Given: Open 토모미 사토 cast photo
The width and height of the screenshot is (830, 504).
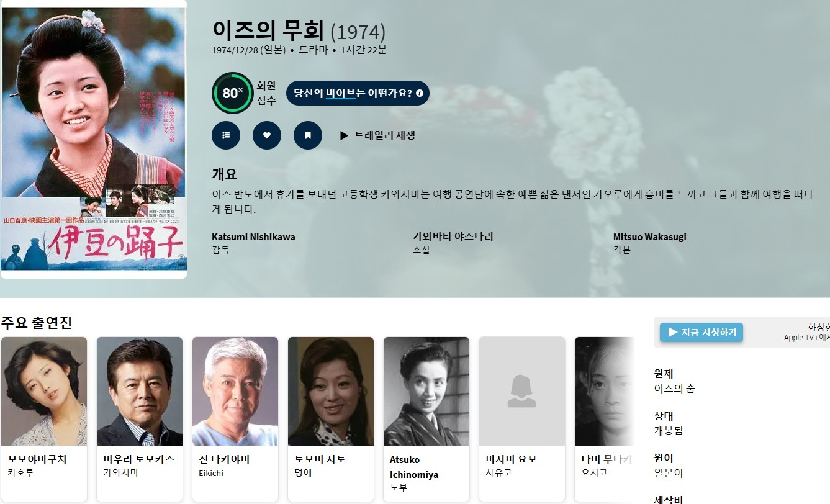Looking at the screenshot, I should [x=331, y=391].
